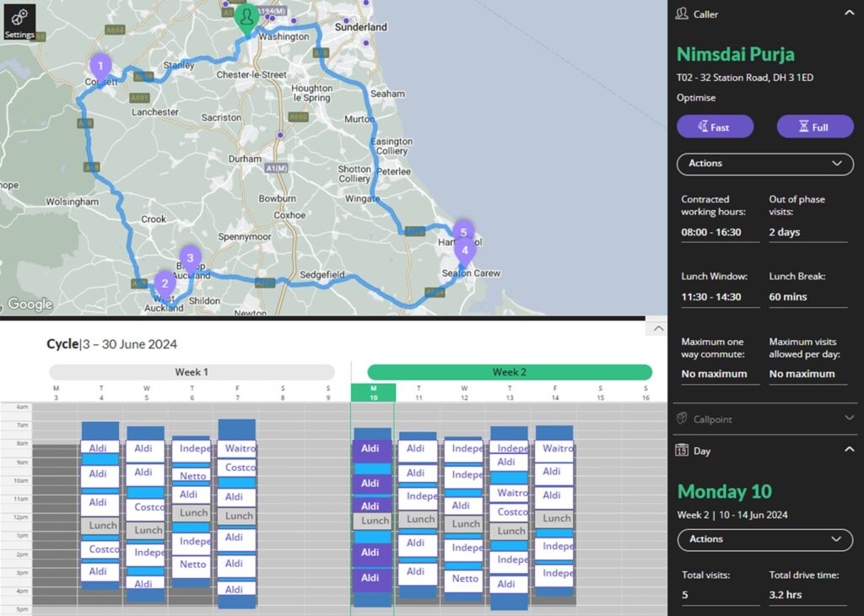Select the Costco visit on Wednesday 5
Image resolution: width=864 pixels, height=616 pixels.
click(145, 509)
